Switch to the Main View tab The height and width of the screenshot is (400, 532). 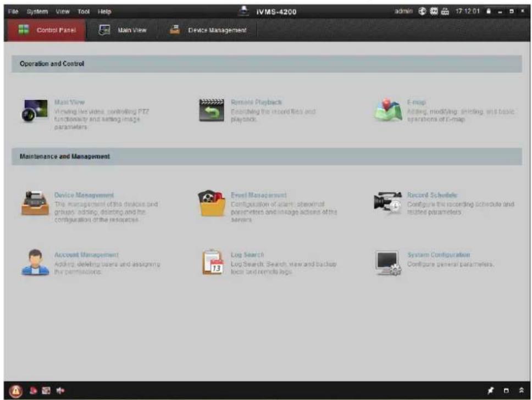(122, 30)
